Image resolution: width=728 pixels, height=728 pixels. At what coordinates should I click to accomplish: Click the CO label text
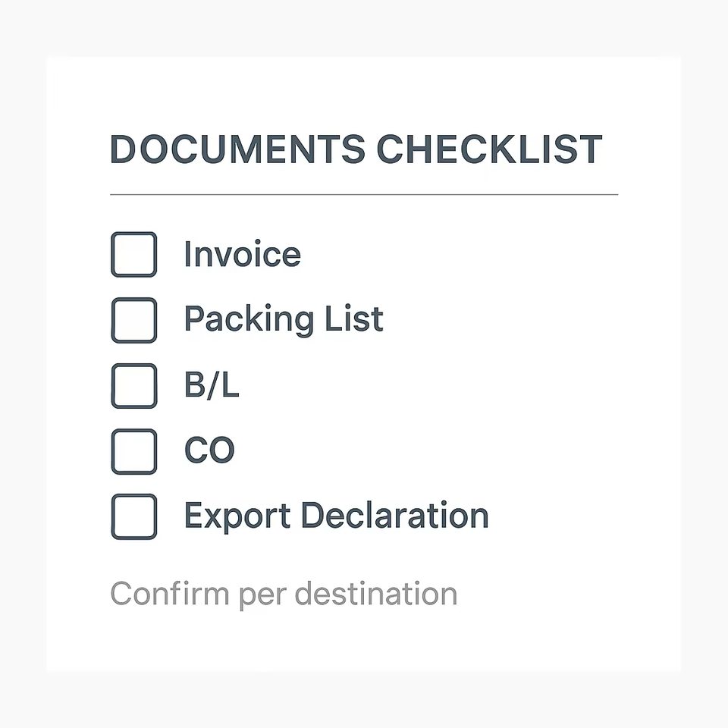pos(209,451)
